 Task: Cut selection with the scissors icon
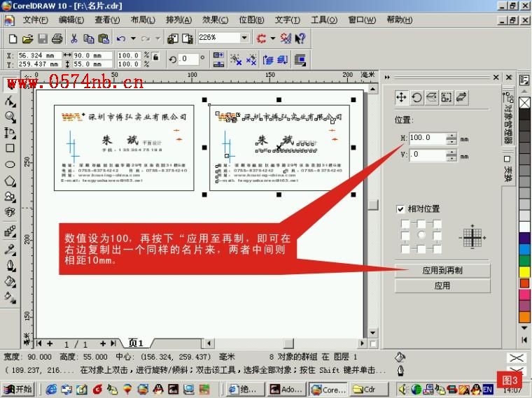(x=74, y=38)
